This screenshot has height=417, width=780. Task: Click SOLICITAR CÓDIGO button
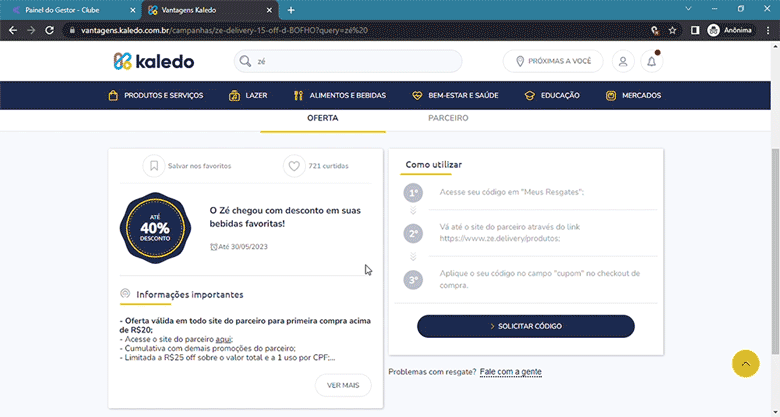click(x=526, y=326)
